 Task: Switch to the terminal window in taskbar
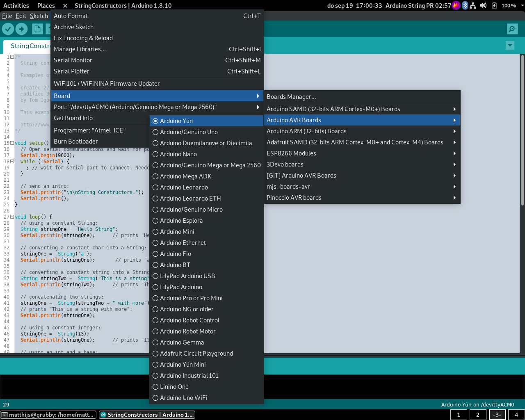(49, 415)
